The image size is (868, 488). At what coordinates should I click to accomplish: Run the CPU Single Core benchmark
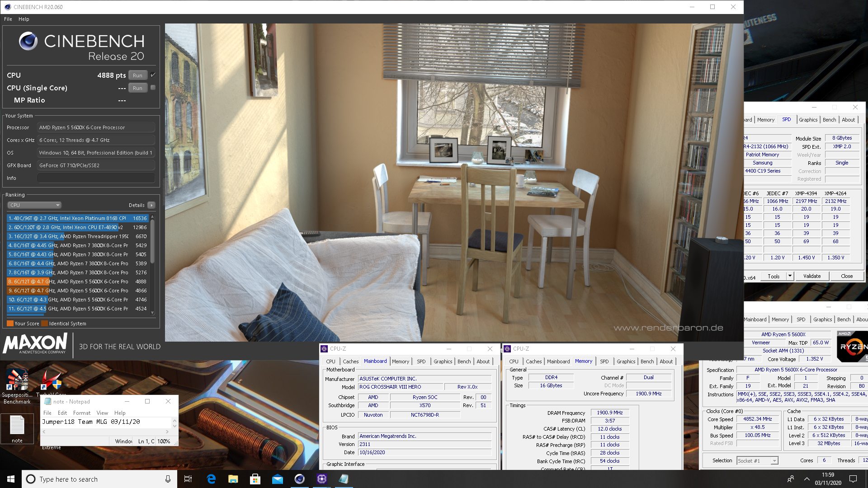[137, 88]
